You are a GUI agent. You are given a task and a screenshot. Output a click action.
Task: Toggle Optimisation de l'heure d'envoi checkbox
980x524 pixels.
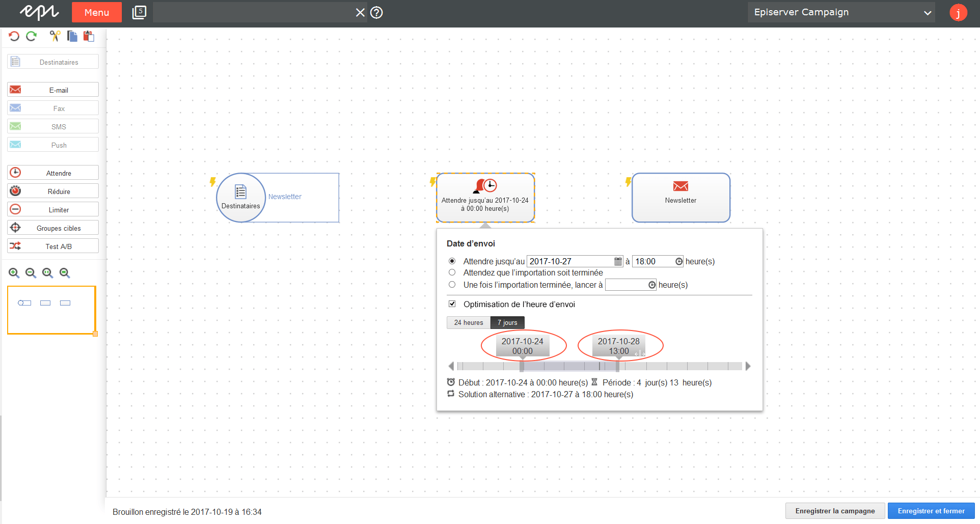tap(452, 304)
